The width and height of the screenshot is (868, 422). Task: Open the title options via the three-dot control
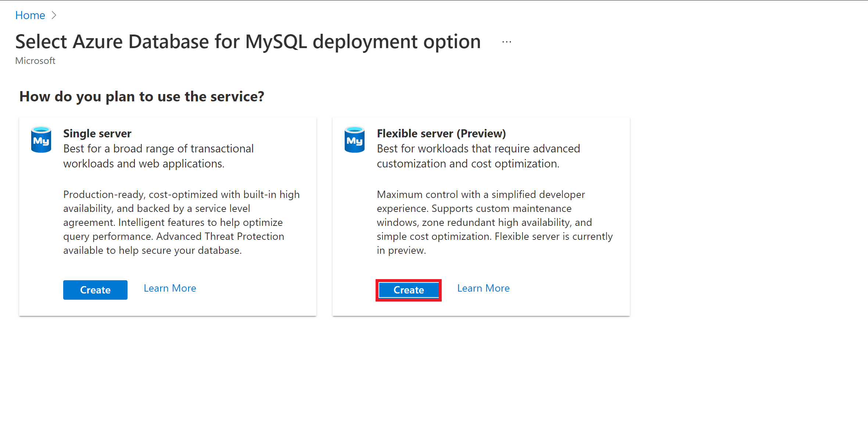tap(506, 42)
